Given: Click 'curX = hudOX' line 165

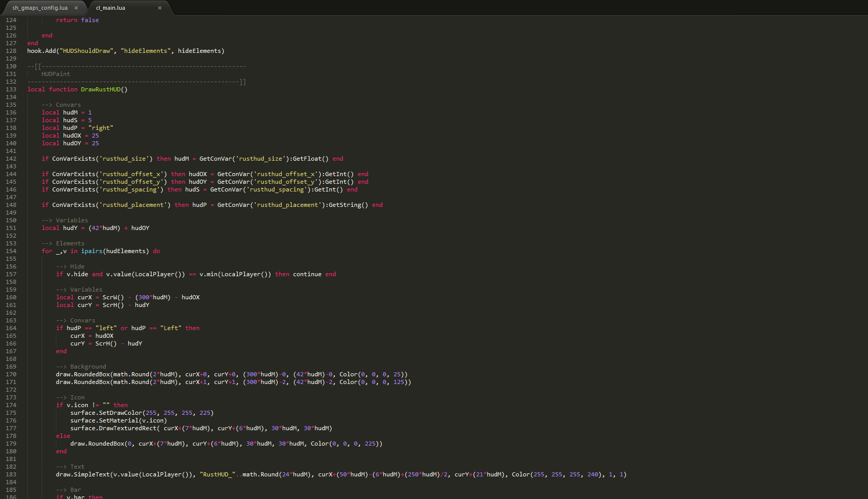Looking at the screenshot, I should pos(92,336).
